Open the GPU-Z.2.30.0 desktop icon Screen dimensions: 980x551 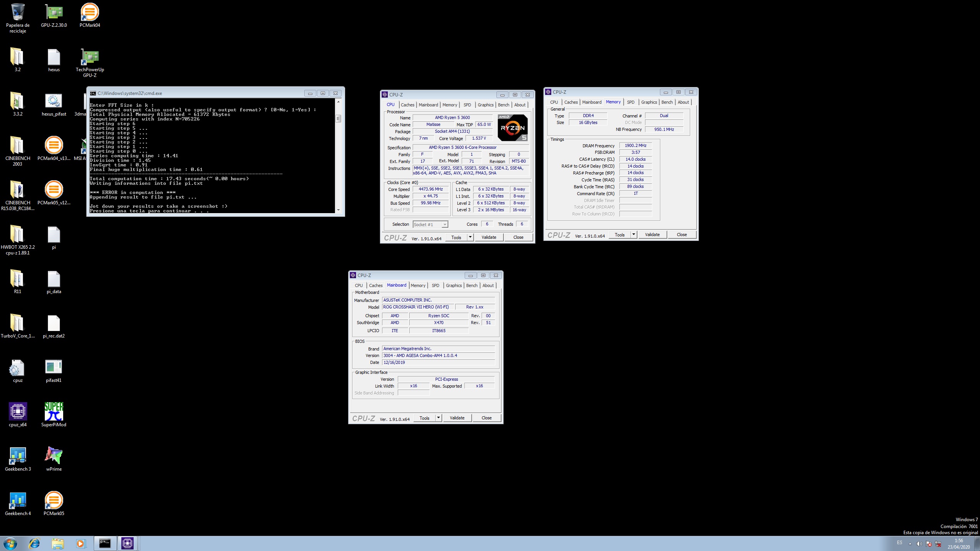coord(54,15)
